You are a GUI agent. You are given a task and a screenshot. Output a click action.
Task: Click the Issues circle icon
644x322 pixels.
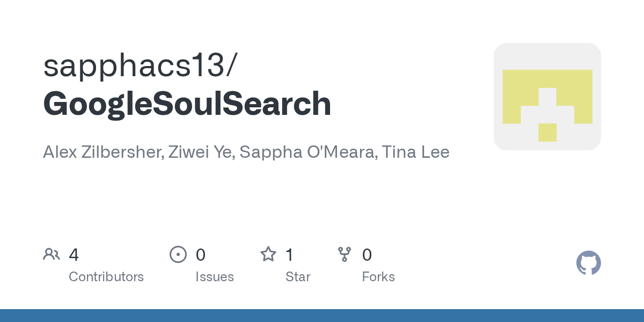pyautogui.click(x=178, y=254)
